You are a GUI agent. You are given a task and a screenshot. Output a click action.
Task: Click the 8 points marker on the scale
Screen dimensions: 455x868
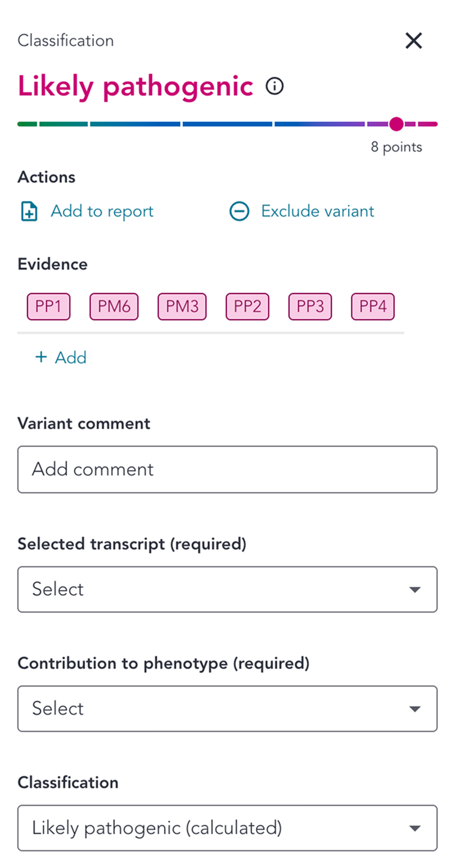[396, 124]
